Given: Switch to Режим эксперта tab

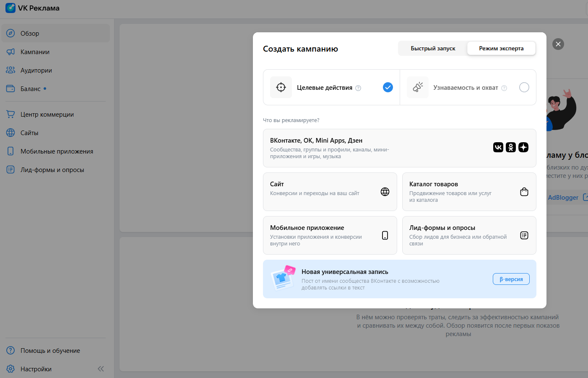Looking at the screenshot, I should pyautogui.click(x=501, y=49).
